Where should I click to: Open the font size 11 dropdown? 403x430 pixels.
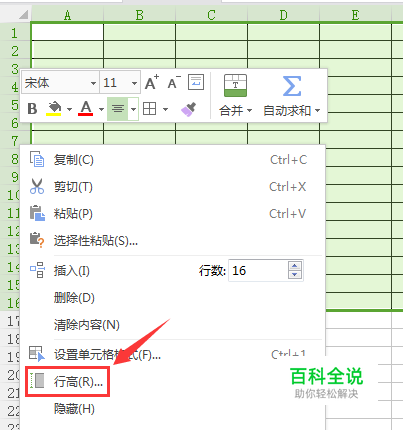134,83
